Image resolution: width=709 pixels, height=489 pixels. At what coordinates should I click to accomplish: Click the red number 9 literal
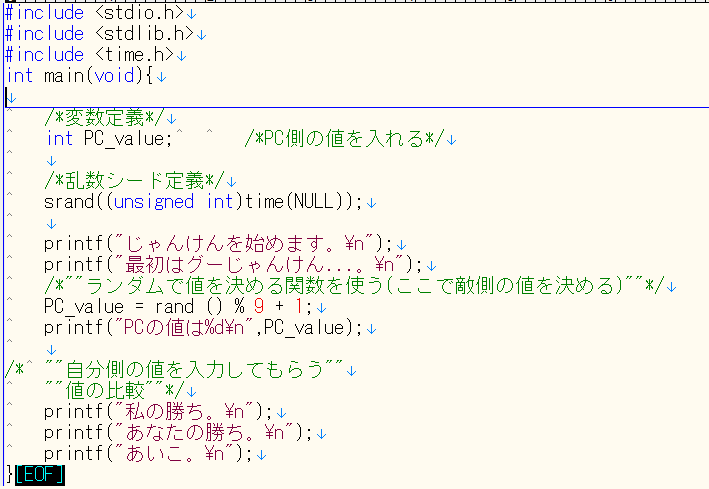[259, 307]
